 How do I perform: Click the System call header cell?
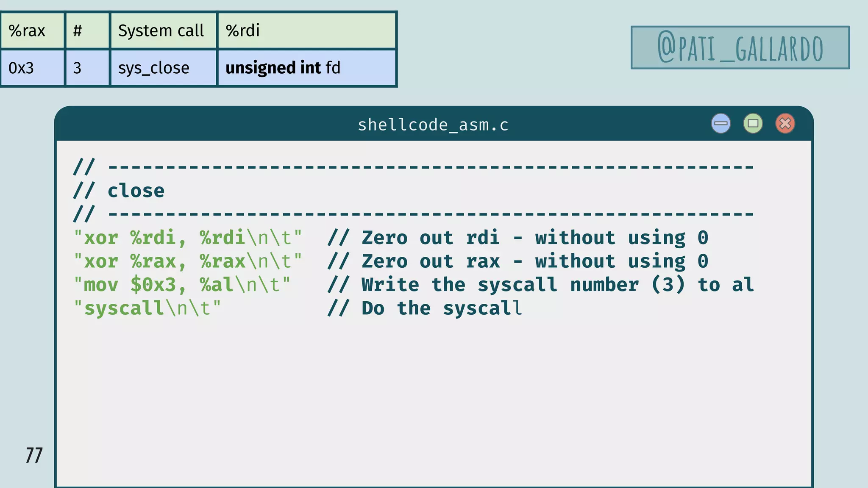[x=163, y=30]
